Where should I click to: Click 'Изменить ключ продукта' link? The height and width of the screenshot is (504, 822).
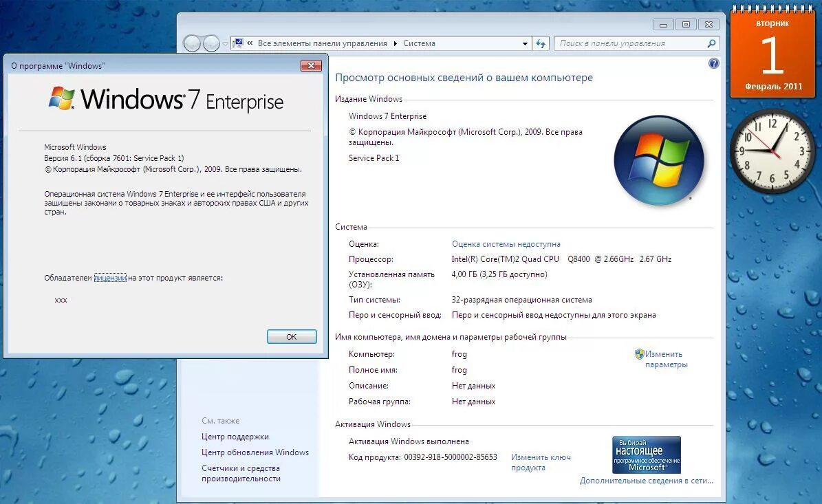coord(541,462)
